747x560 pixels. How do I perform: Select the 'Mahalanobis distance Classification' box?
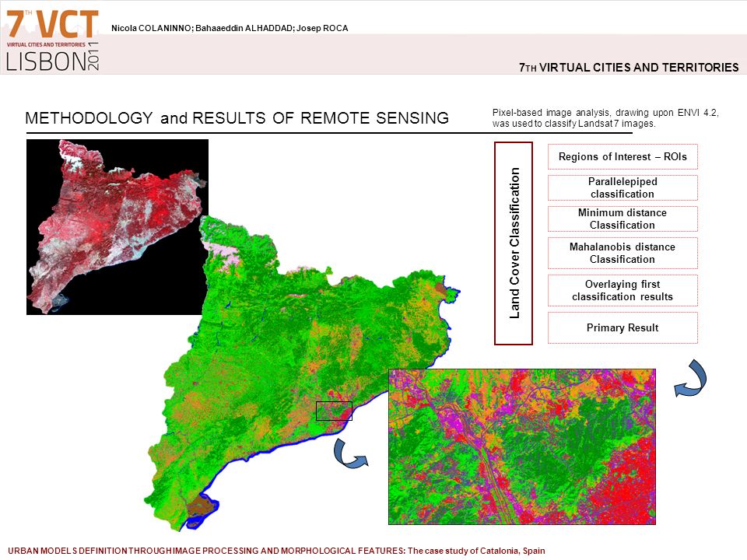click(x=622, y=254)
